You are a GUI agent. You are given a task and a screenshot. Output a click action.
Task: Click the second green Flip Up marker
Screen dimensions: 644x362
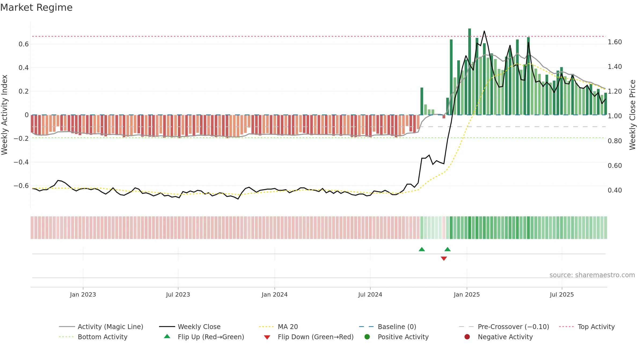[x=448, y=249]
